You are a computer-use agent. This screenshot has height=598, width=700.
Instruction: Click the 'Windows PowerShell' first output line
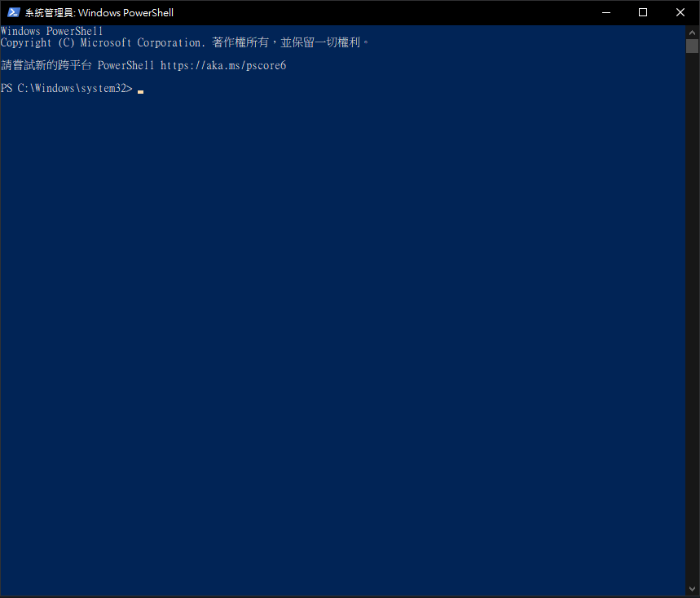tap(52, 31)
